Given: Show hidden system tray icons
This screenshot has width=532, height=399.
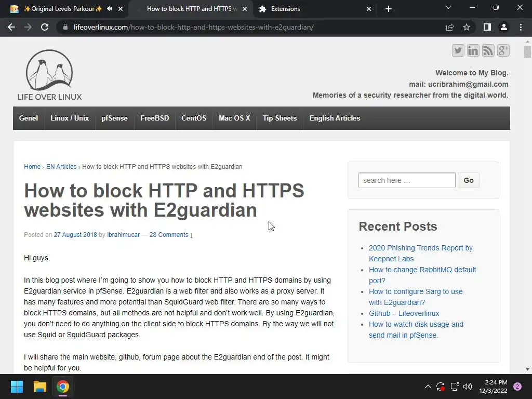Looking at the screenshot, I should [428, 387].
